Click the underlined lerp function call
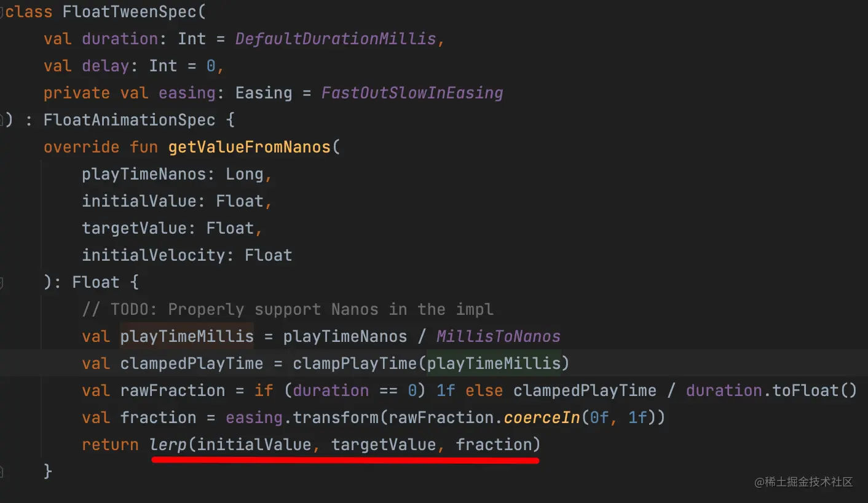This screenshot has width=868, height=503. [x=168, y=445]
